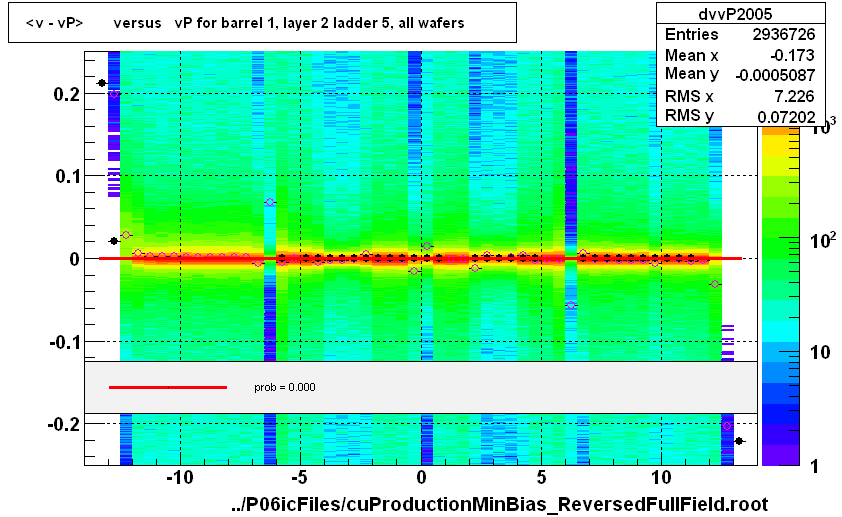Click the file path axis title
The image size is (842, 517).
pyautogui.click(x=499, y=505)
